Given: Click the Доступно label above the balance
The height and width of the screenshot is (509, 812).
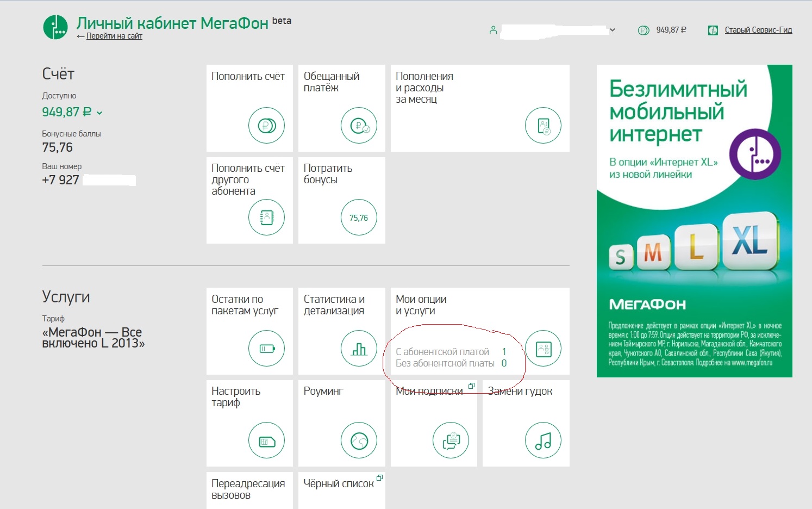Looking at the screenshot, I should click(x=59, y=96).
